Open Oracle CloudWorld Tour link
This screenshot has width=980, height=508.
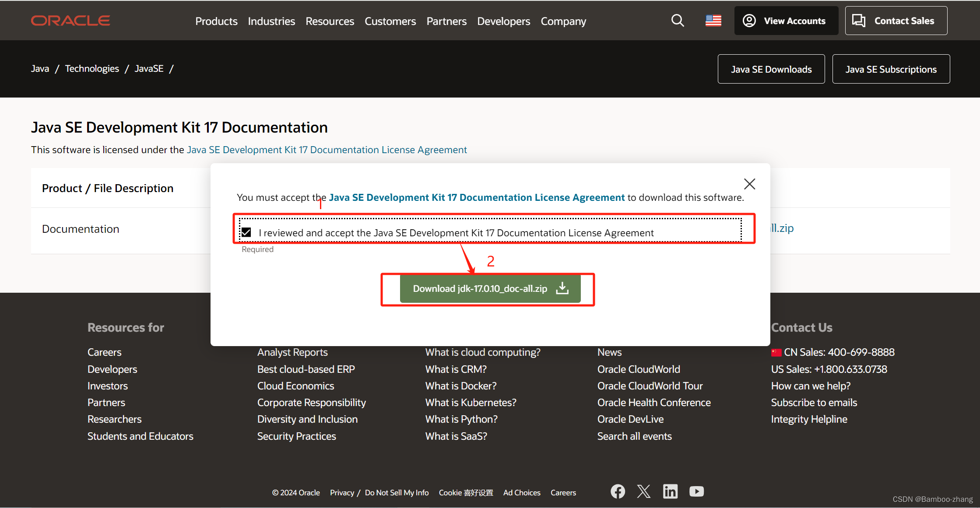(x=650, y=386)
